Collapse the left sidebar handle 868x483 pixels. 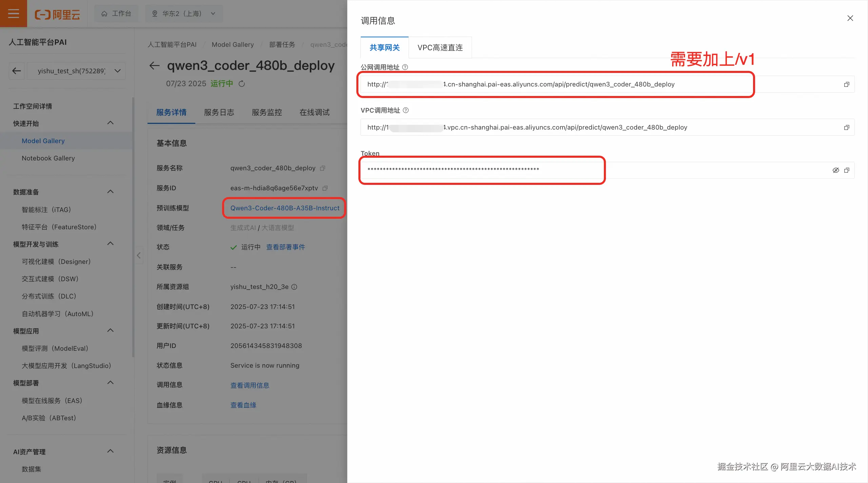click(x=139, y=255)
